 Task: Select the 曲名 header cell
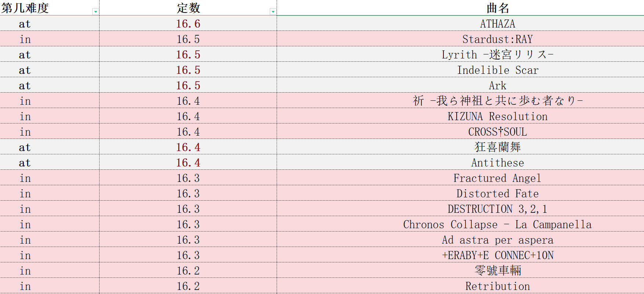click(x=460, y=8)
